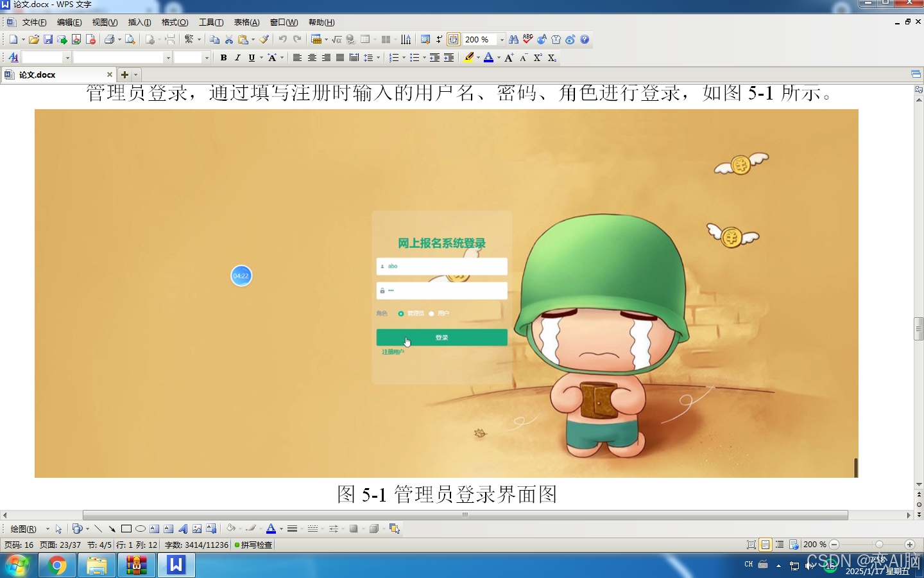
Task: Add a new document tab with plus
Action: tap(125, 74)
